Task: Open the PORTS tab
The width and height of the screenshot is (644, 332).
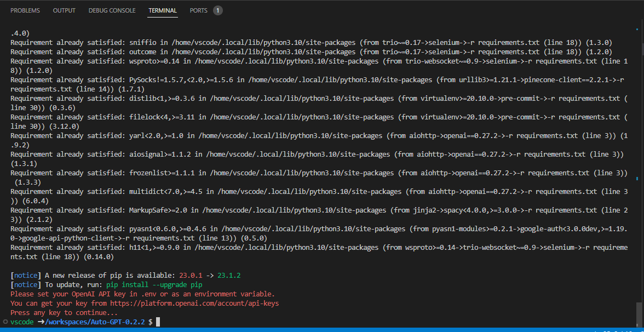Action: point(198,10)
